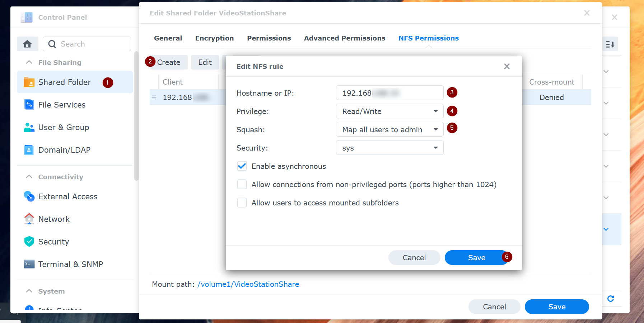Check Allow users to access mounted subfolders
This screenshot has height=323, width=644.
pyautogui.click(x=242, y=203)
